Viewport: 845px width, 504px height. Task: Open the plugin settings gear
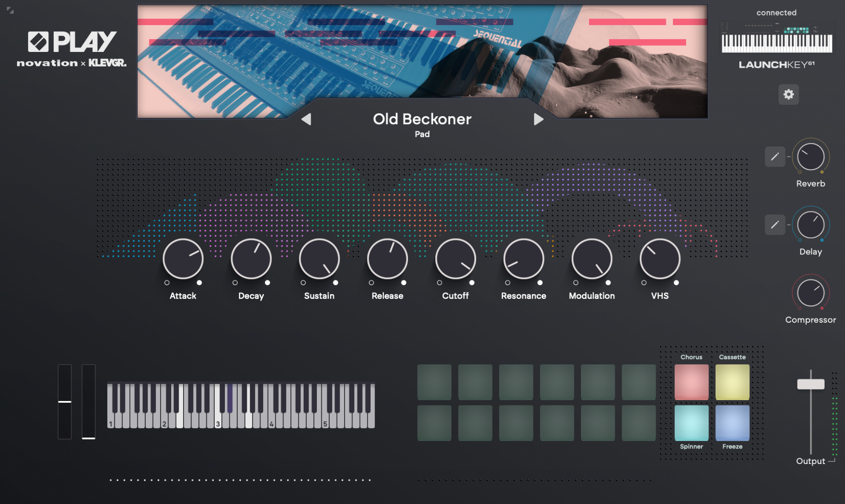(789, 94)
